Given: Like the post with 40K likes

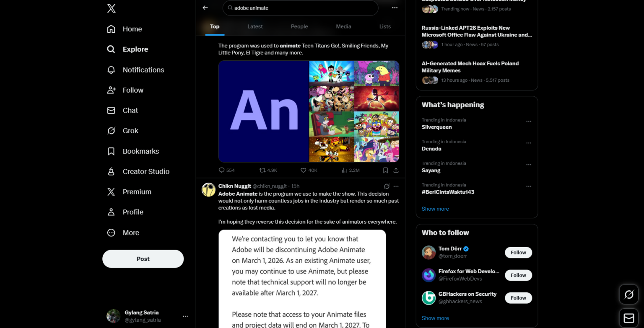Looking at the screenshot, I should click(309, 170).
